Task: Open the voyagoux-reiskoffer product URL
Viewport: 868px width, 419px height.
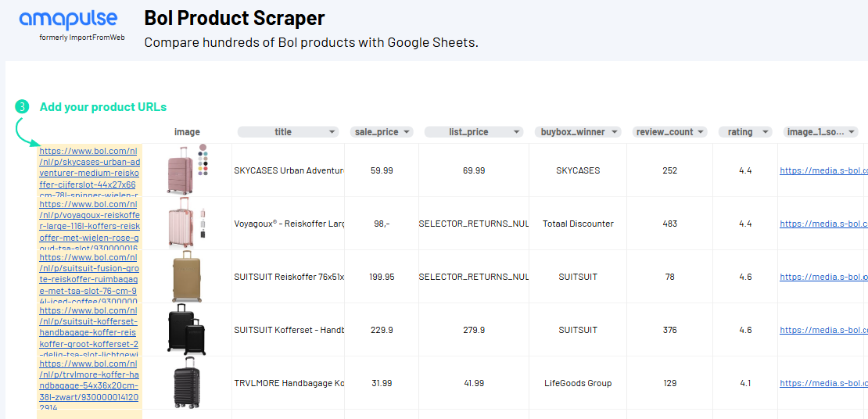Action: 90,226
